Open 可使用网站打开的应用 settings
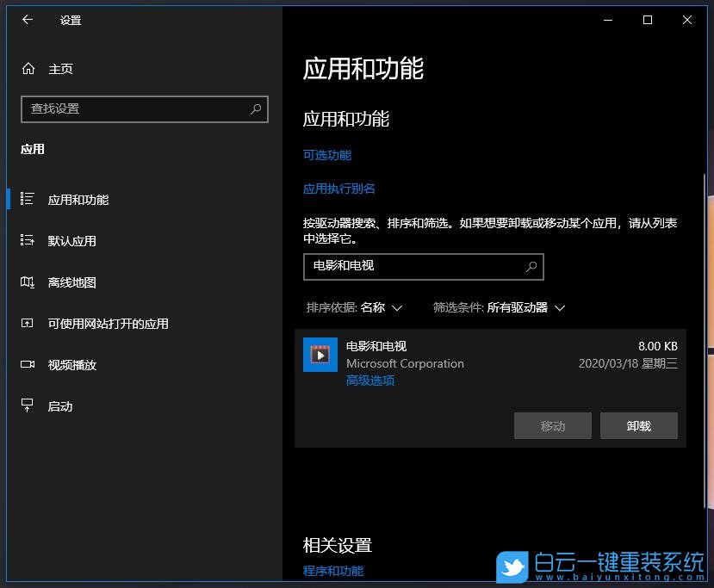714x588 pixels. click(109, 323)
